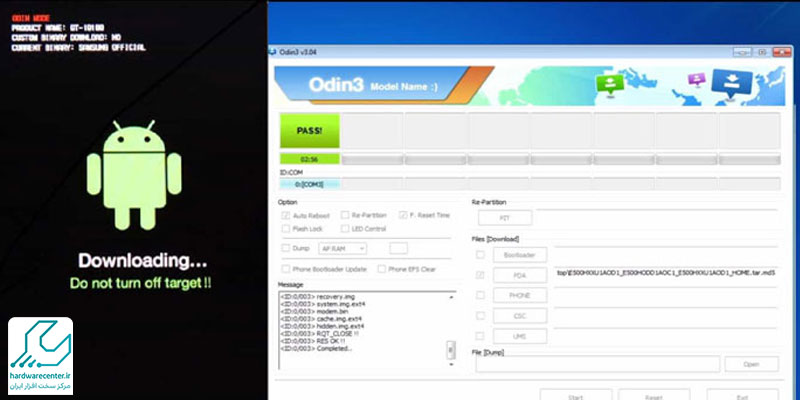Maximize the Odin3 window
This screenshot has width=800, height=400.
tap(762, 52)
